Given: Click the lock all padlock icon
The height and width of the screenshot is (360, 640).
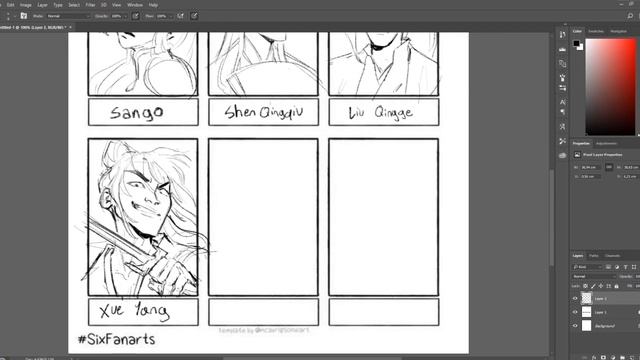Looking at the screenshot, I should click(616, 286).
